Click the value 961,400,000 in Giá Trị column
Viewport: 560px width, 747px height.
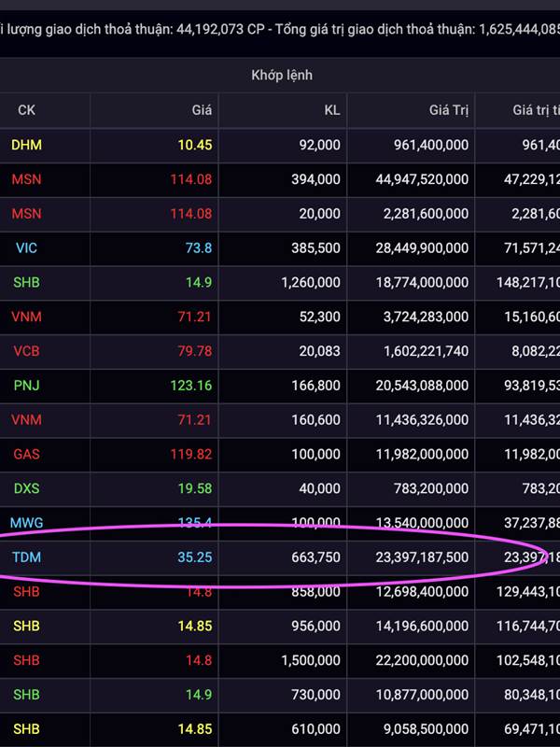point(431,145)
